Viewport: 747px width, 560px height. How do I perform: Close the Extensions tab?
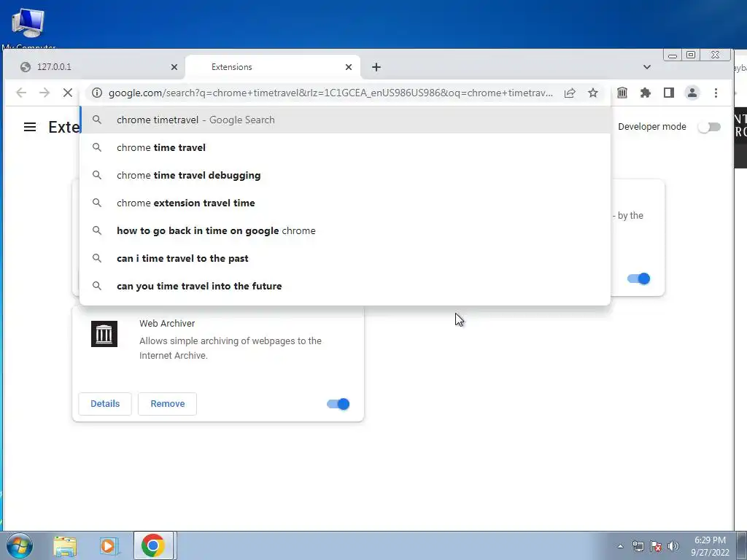coord(349,67)
